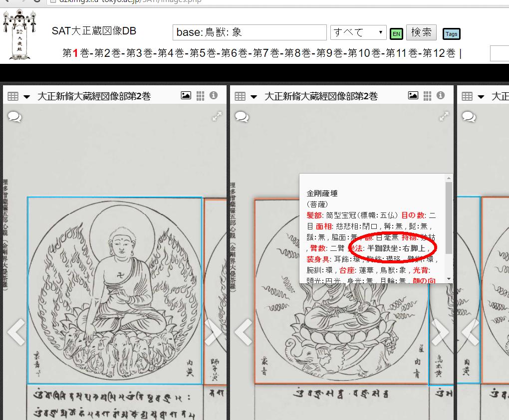Toggle fullscreen arrows in second panel

click(444, 116)
